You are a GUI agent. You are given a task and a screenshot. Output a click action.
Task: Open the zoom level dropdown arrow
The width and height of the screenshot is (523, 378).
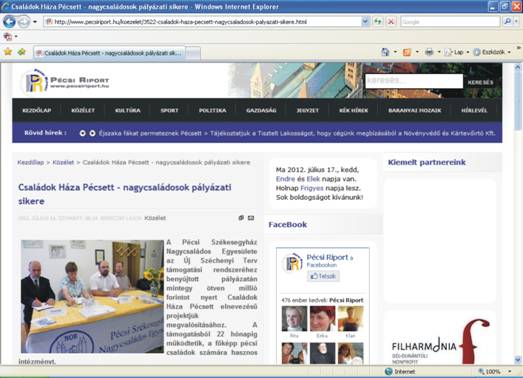pyautogui.click(x=510, y=371)
